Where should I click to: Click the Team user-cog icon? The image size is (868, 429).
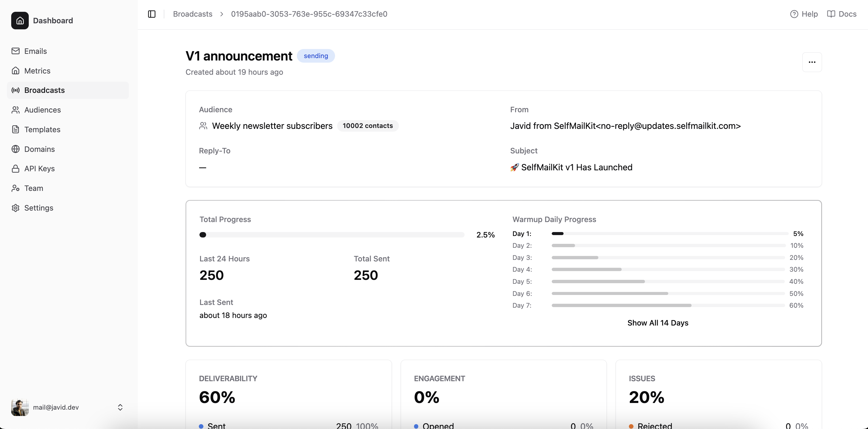[15, 188]
